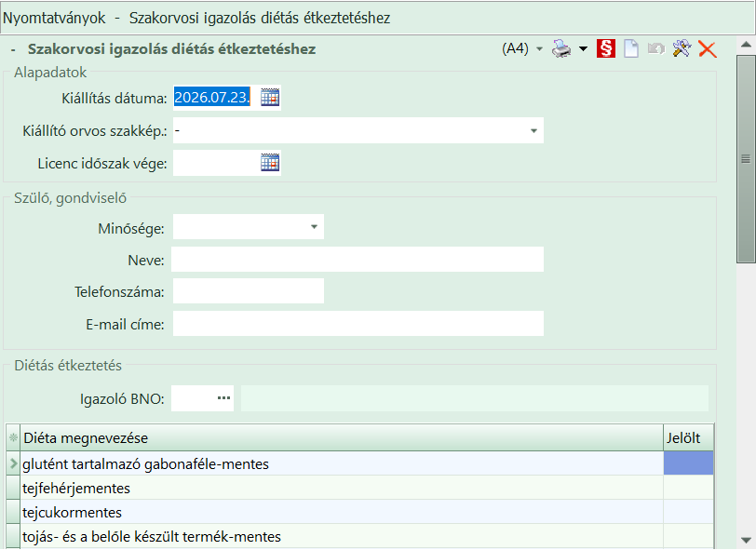756x550 pixels.
Task: Toggle Jelölt cell for tejfehérjementes row
Action: coord(688,488)
